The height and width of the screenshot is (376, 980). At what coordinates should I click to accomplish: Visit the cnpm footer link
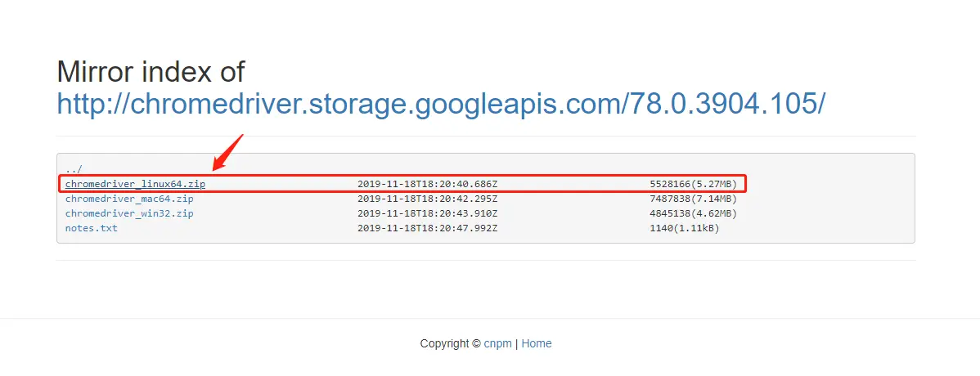497,343
